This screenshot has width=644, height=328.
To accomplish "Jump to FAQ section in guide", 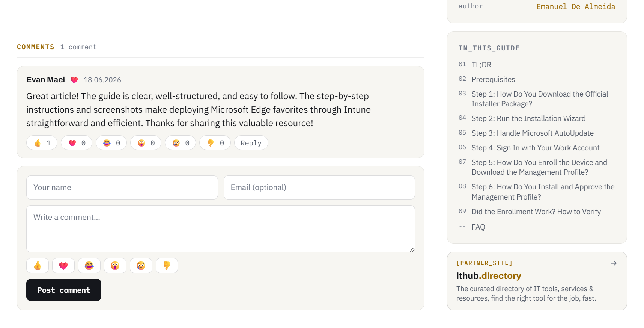I will pos(478,227).
